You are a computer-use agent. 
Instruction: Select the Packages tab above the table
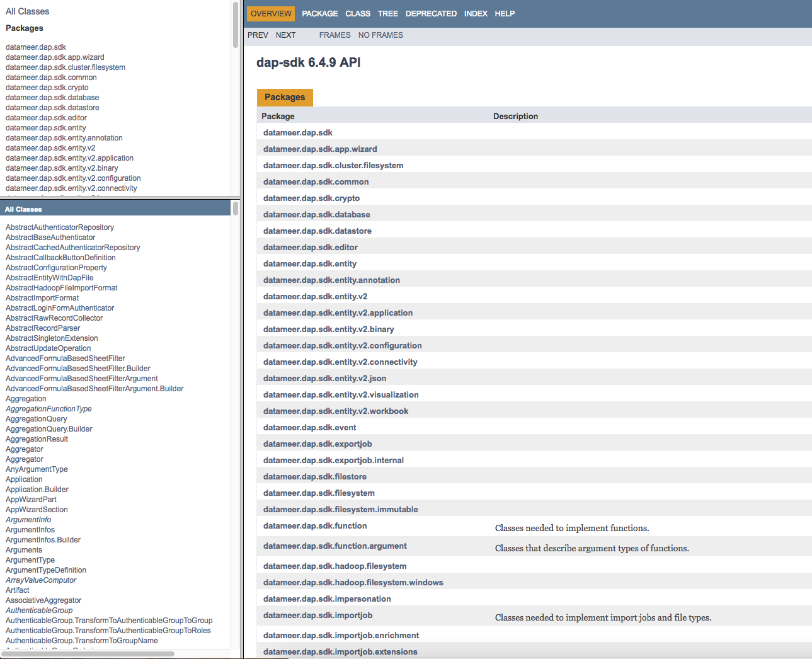coord(285,97)
